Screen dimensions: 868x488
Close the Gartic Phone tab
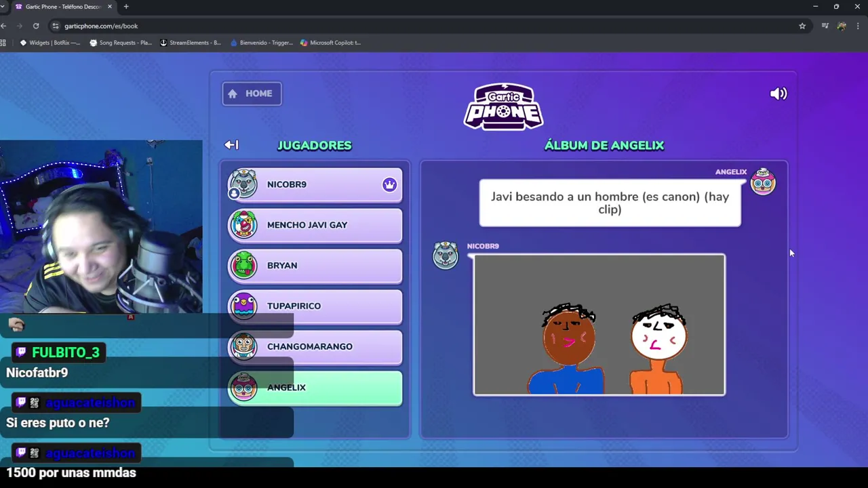pyautogui.click(x=110, y=7)
